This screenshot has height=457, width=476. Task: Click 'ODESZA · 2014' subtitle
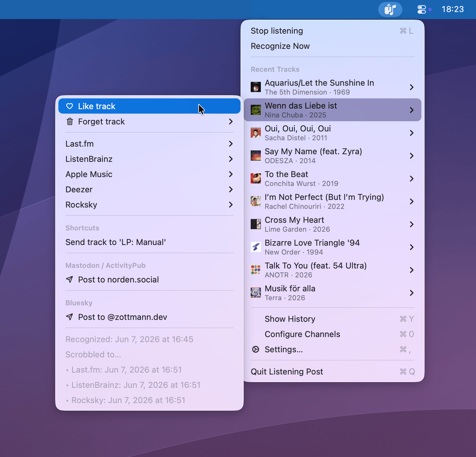pyautogui.click(x=290, y=161)
